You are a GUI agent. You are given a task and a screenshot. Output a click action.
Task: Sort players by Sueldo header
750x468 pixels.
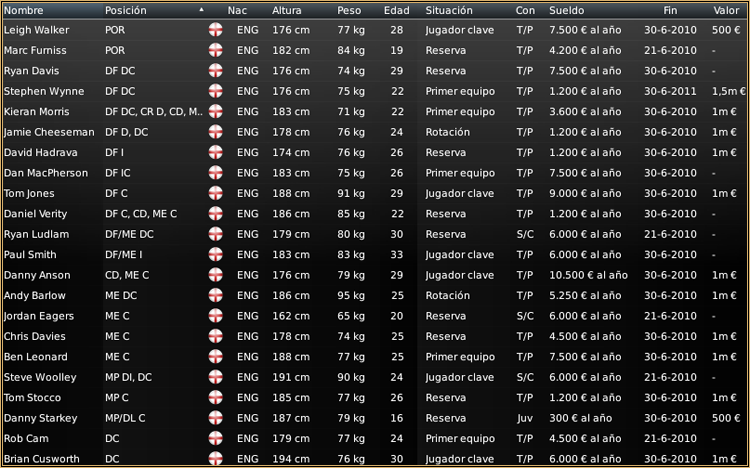click(x=566, y=10)
